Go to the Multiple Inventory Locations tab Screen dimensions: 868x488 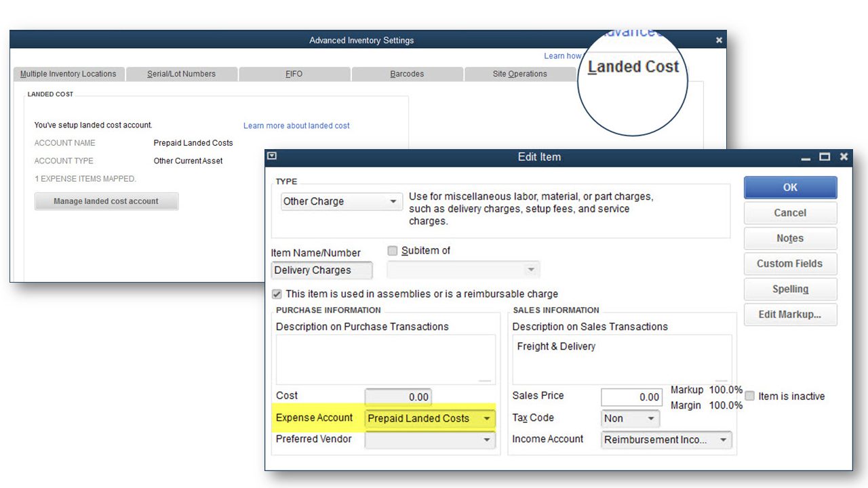pos(68,74)
